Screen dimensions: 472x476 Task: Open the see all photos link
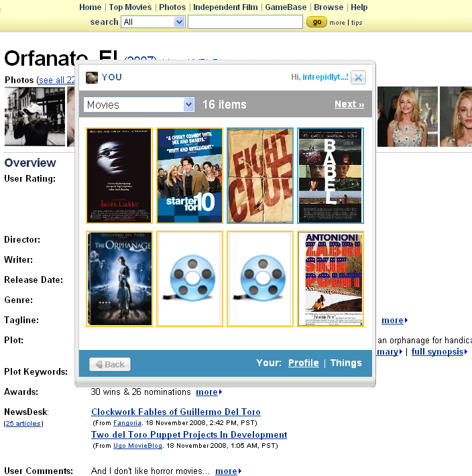tap(57, 80)
